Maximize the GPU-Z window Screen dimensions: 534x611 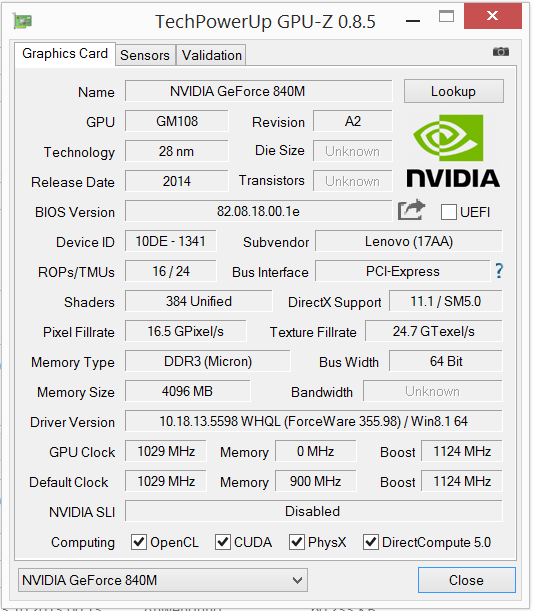446,16
